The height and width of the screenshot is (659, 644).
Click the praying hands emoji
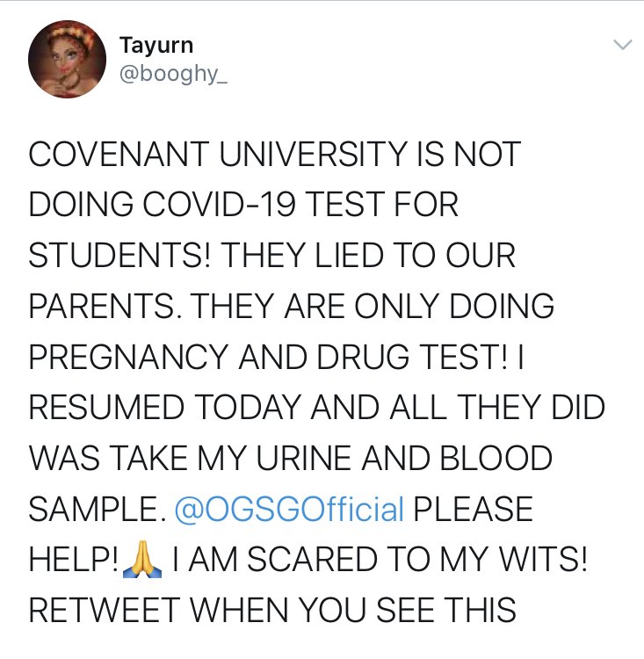[142, 560]
